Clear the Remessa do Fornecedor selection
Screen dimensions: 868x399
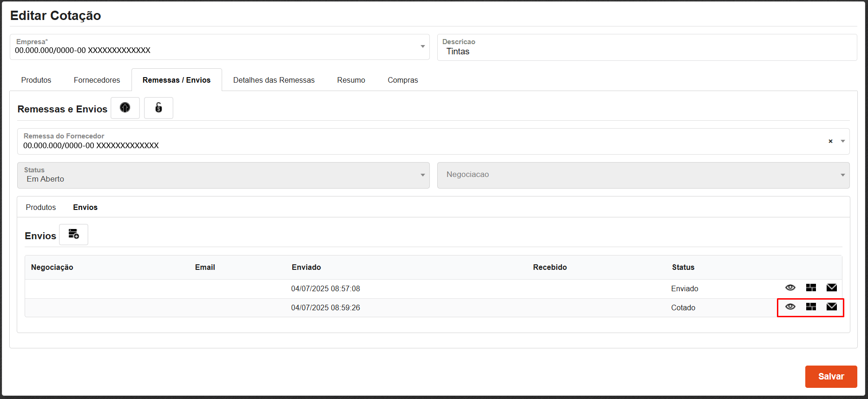[x=830, y=141]
